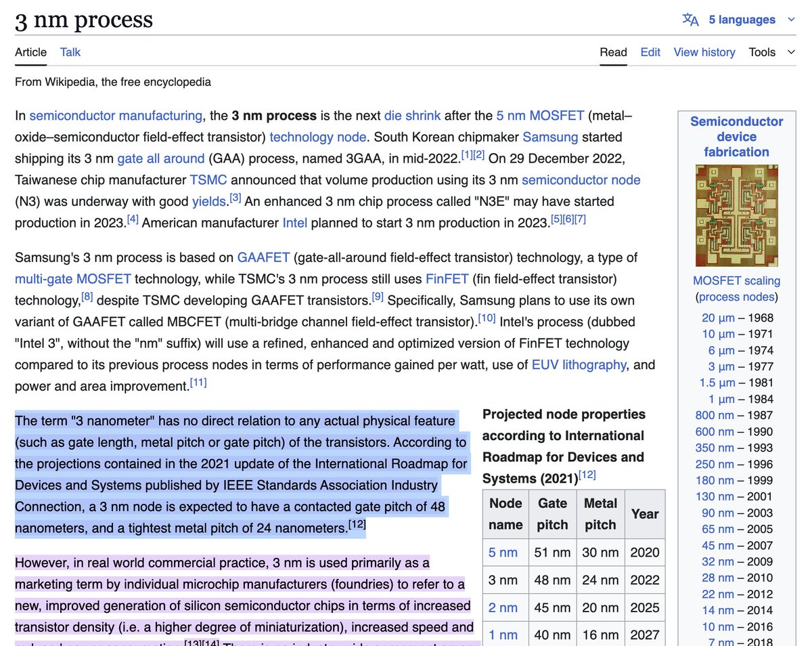812x646 pixels.
Task: Open the 20 µm sidebar link
Action: pos(718,318)
